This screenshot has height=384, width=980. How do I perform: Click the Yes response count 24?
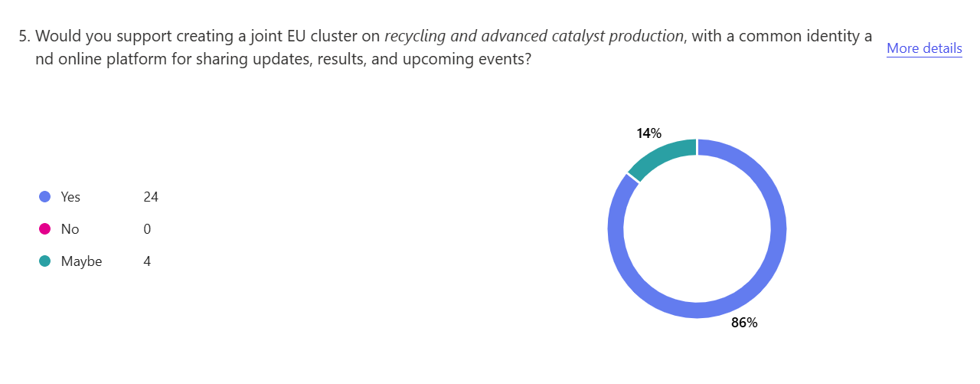point(151,197)
